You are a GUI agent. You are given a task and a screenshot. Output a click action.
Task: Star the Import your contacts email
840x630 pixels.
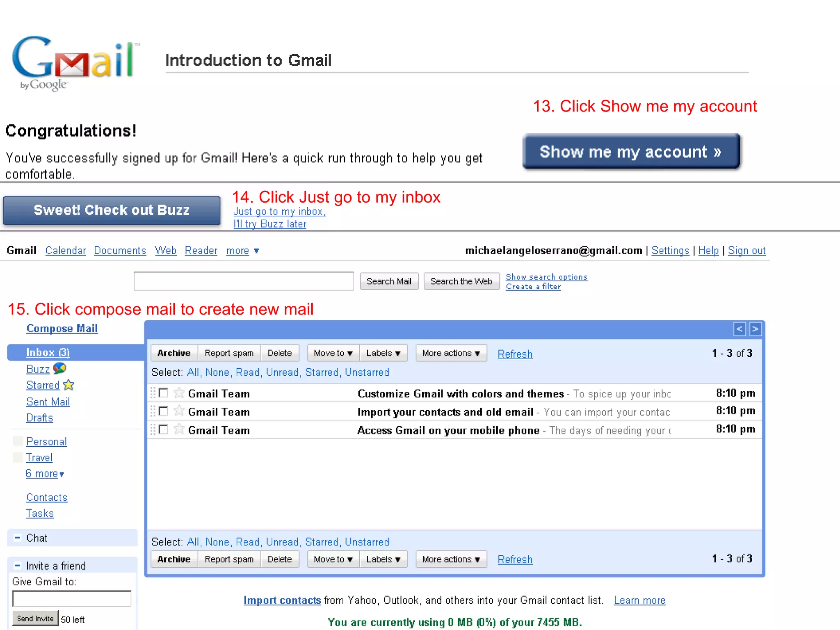point(179,411)
